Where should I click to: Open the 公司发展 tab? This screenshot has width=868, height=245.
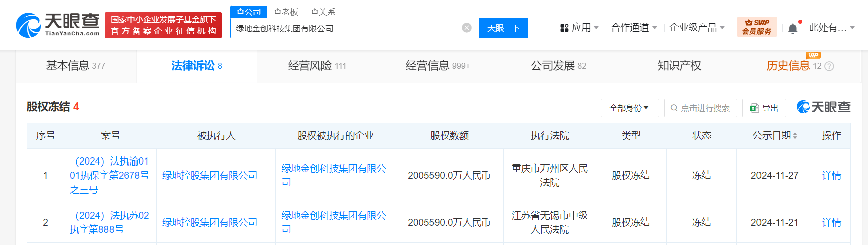(x=559, y=66)
